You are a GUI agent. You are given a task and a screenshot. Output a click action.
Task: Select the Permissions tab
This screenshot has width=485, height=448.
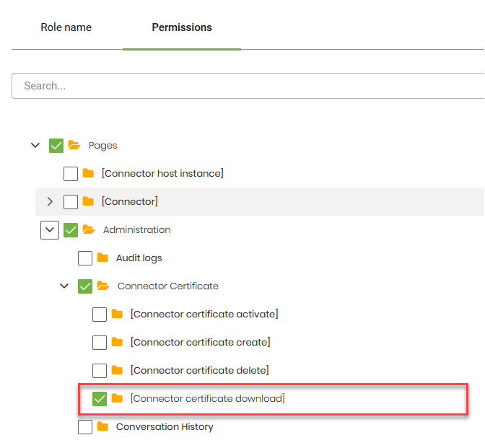(182, 27)
